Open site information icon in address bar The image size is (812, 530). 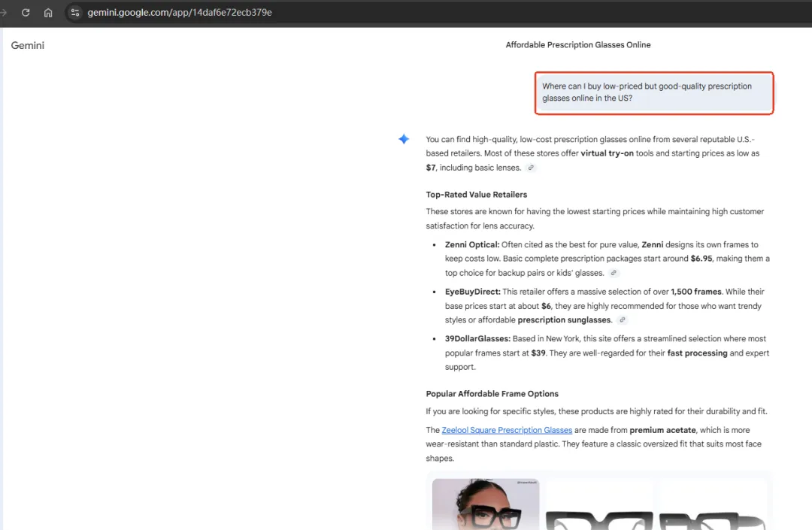pos(75,13)
